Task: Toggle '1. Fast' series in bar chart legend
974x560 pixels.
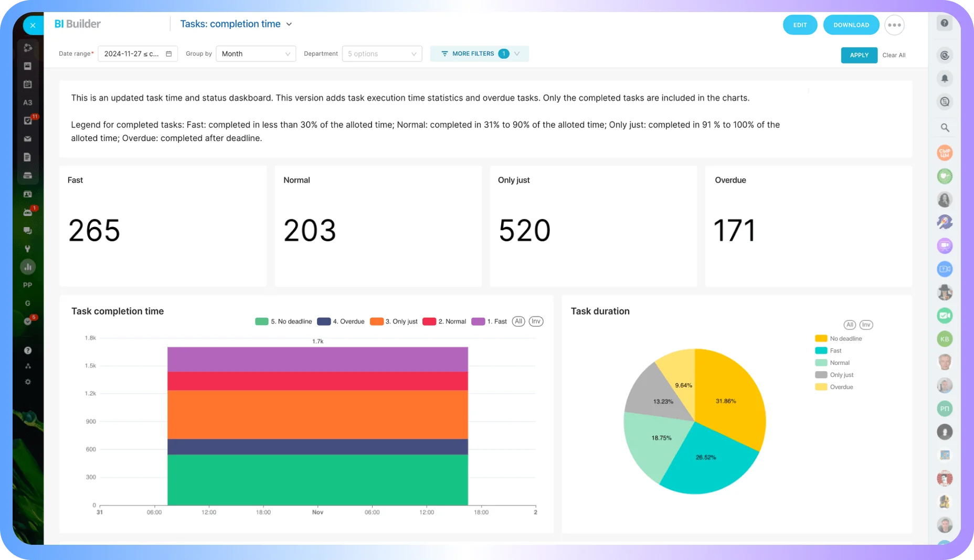Action: (x=489, y=321)
